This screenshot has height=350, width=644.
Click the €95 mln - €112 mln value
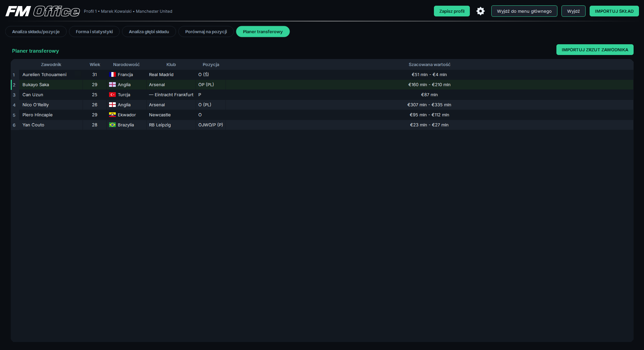point(429,115)
